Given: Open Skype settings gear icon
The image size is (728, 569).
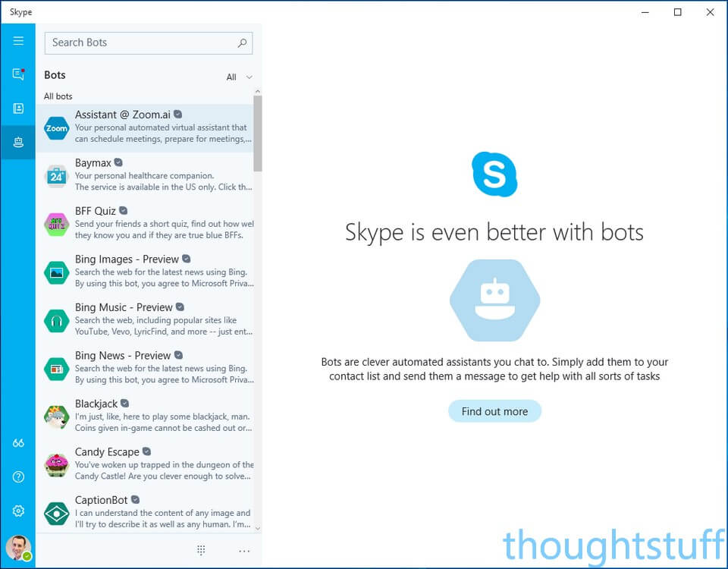Looking at the screenshot, I should 18,511.
